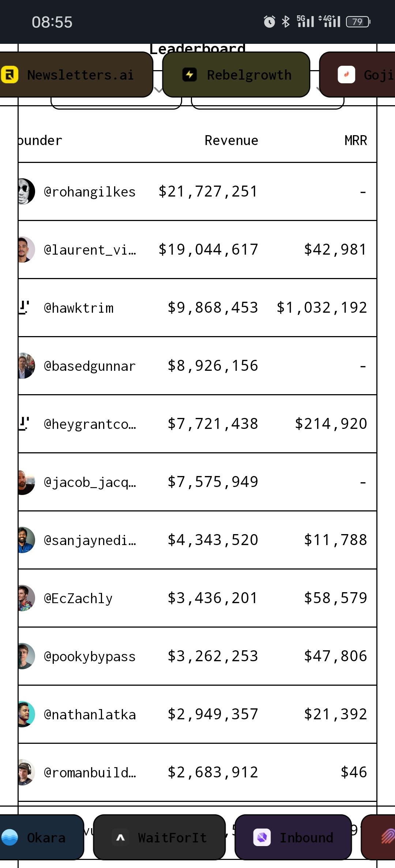Image resolution: width=395 pixels, height=868 pixels.
Task: Tap the @EcZachly avatar photo
Action: [26, 598]
